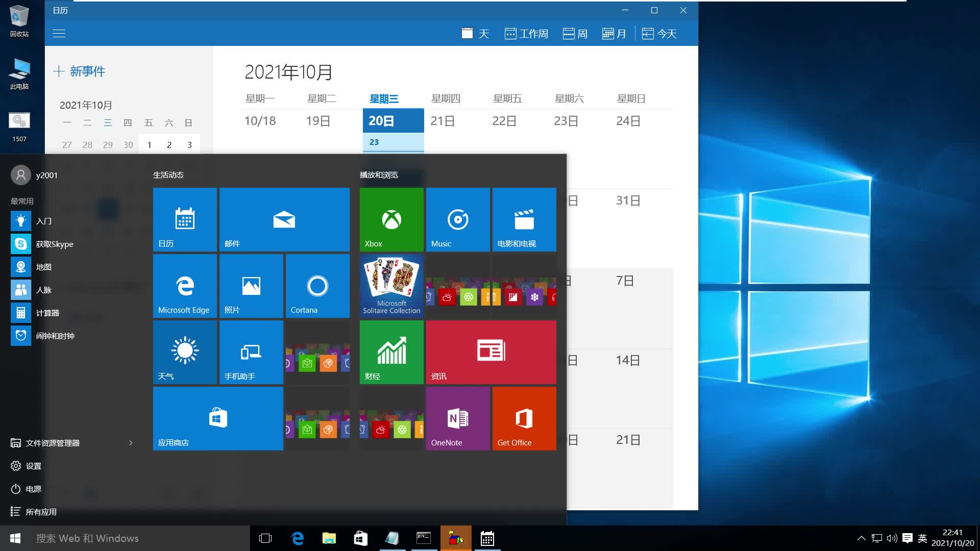
Task: Select the 1507 desktop icon
Action: coord(19,127)
